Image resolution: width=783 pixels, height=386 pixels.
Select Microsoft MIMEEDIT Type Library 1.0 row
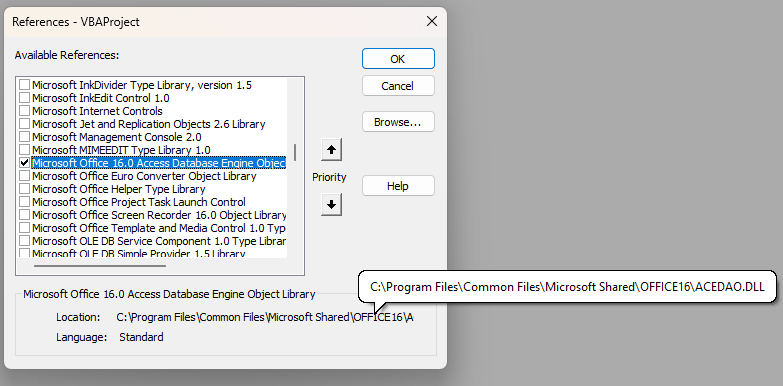coord(121,150)
